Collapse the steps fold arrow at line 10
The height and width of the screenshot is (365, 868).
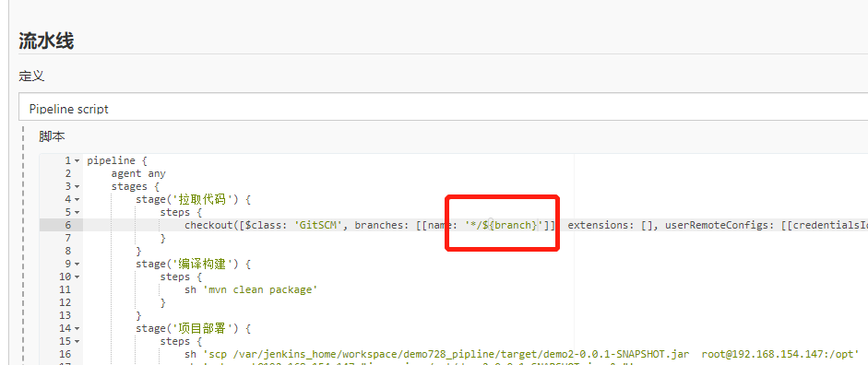pos(77,277)
